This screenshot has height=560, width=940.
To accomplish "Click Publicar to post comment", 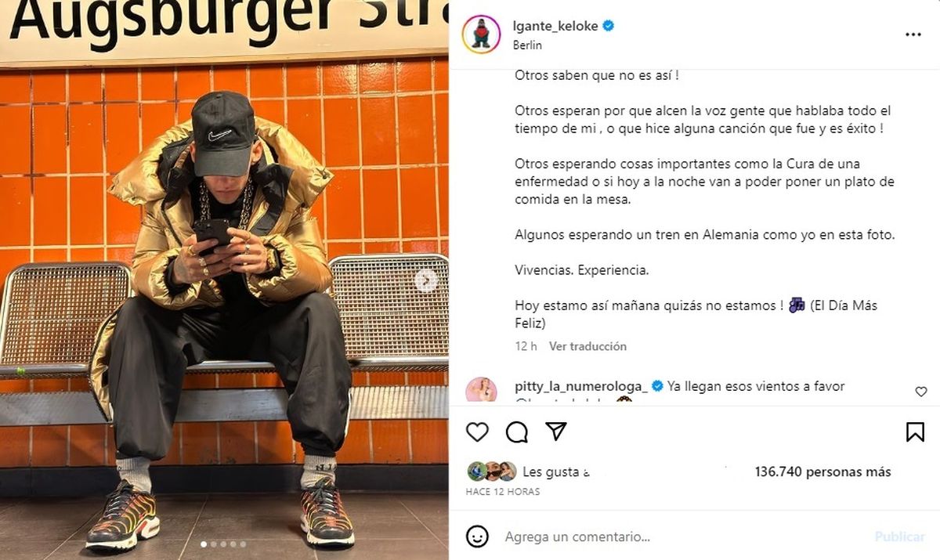I will pyautogui.click(x=899, y=537).
